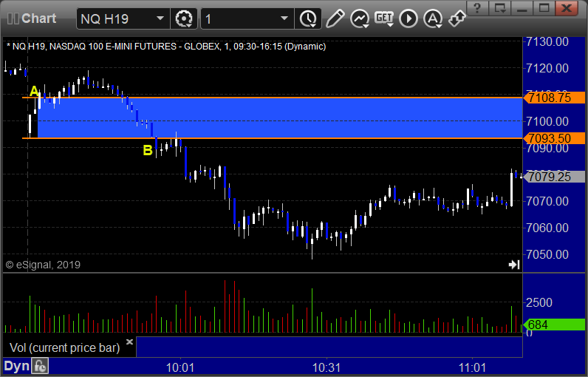Select the Vol (current price bar) tab
The width and height of the screenshot is (588, 377).
(64, 347)
